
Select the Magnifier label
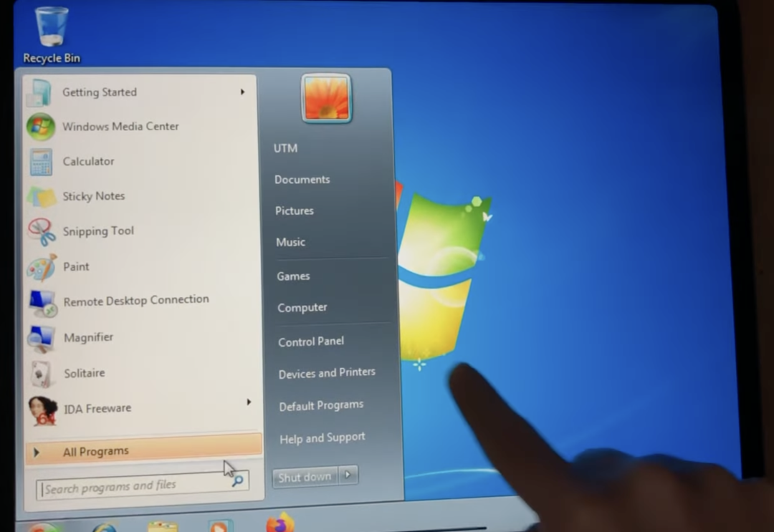(x=88, y=337)
